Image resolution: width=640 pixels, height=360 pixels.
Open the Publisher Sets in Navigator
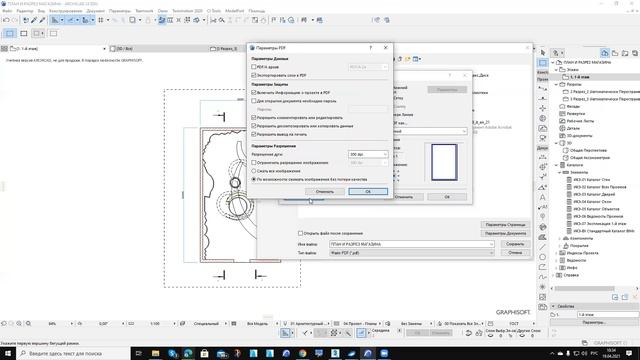pyautogui.click(x=635, y=53)
